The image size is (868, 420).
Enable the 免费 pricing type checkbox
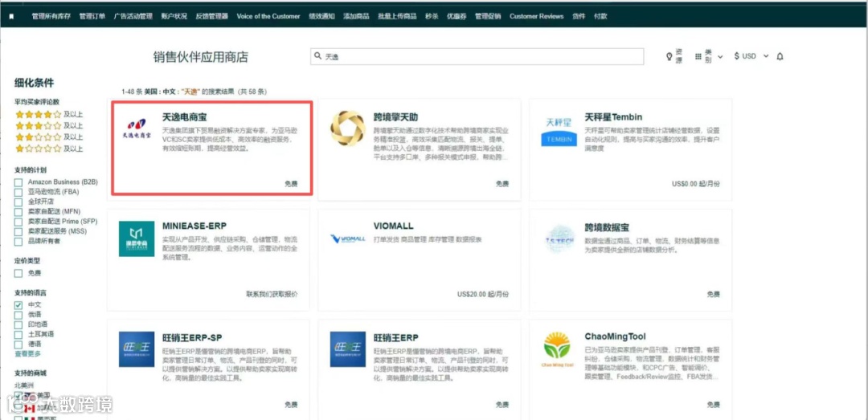tap(18, 273)
